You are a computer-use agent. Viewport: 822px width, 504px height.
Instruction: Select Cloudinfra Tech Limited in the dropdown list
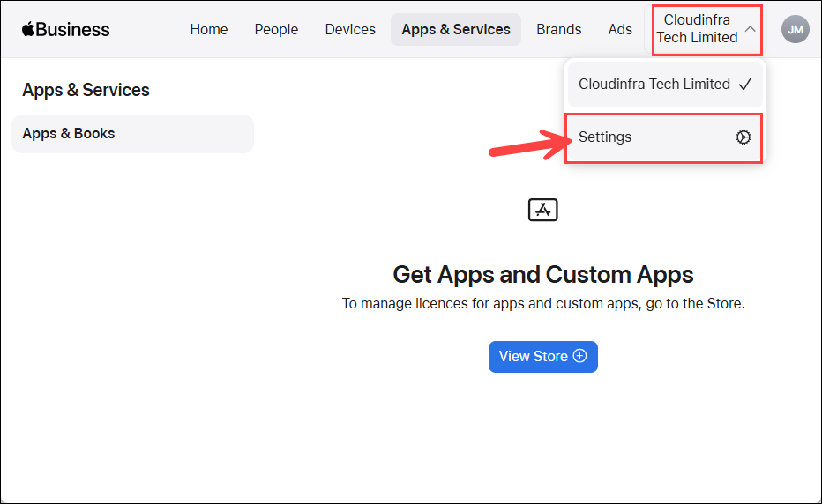[665, 85]
